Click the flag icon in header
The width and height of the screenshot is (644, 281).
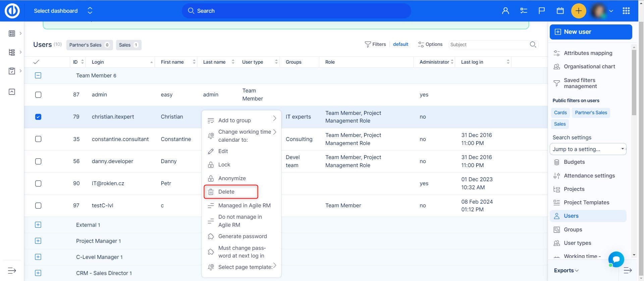[x=542, y=11]
